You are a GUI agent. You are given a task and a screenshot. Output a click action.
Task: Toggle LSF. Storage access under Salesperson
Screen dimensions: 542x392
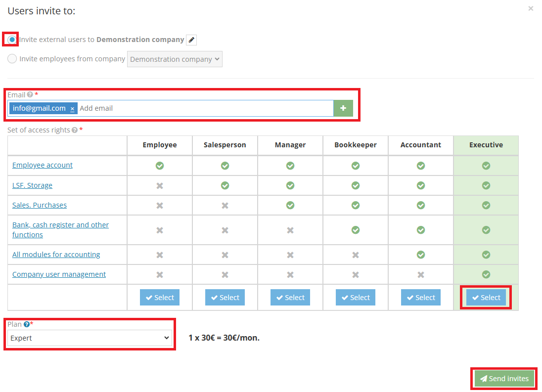point(225,185)
